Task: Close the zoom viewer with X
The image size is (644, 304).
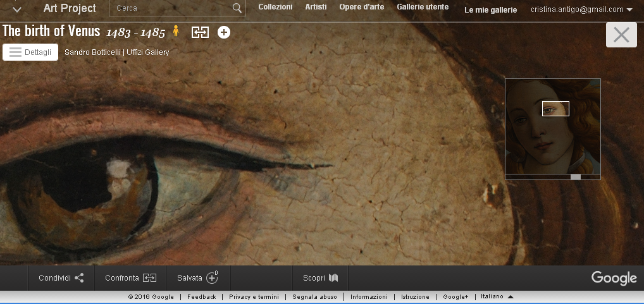Action: pos(621,35)
